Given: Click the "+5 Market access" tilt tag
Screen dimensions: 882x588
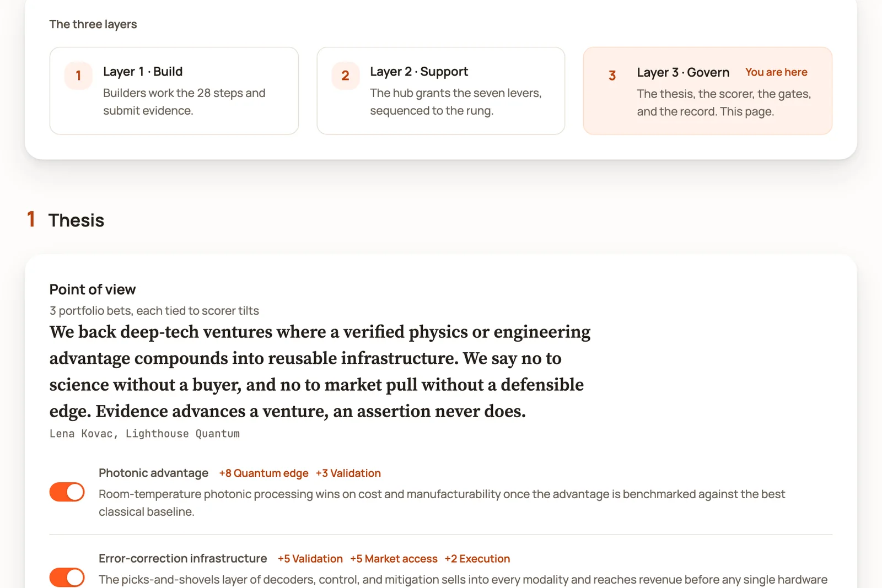Looking at the screenshot, I should click(394, 559).
